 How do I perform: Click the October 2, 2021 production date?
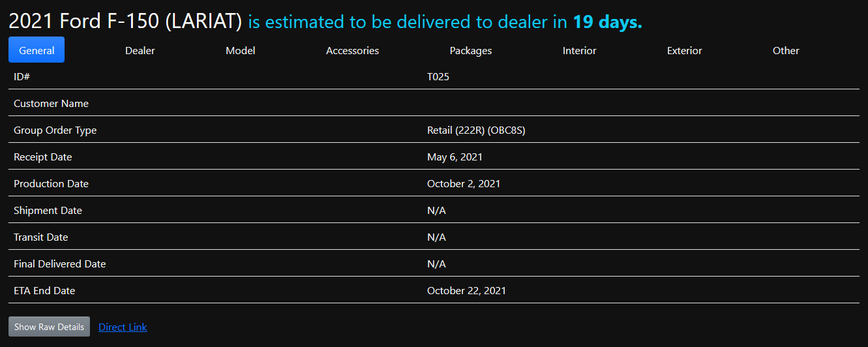click(464, 184)
